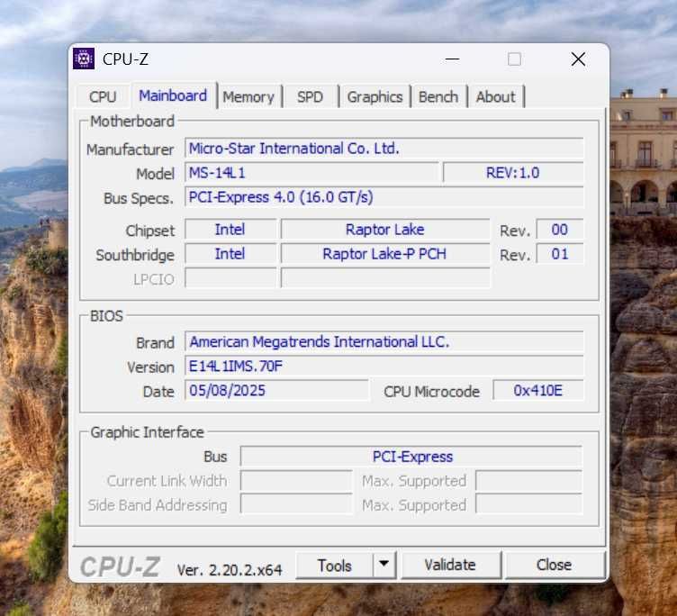Click the Chipset Rev. 00 value
Screen dimensions: 677x616
click(560, 230)
